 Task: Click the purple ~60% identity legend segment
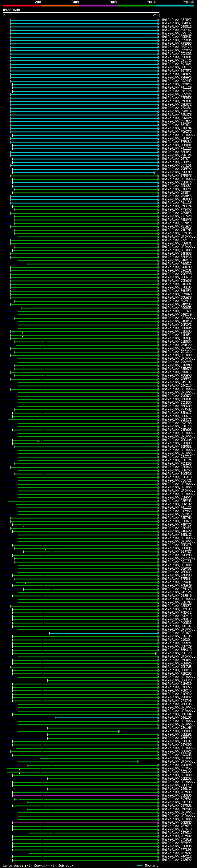click(x=99, y=6)
